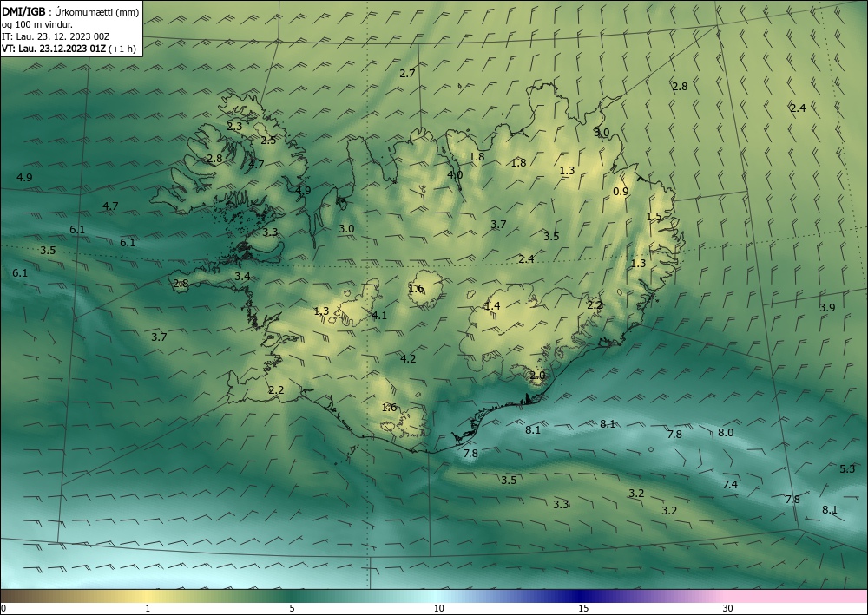Click the 5.3 value on the map
868x615 pixels.
[x=847, y=468]
